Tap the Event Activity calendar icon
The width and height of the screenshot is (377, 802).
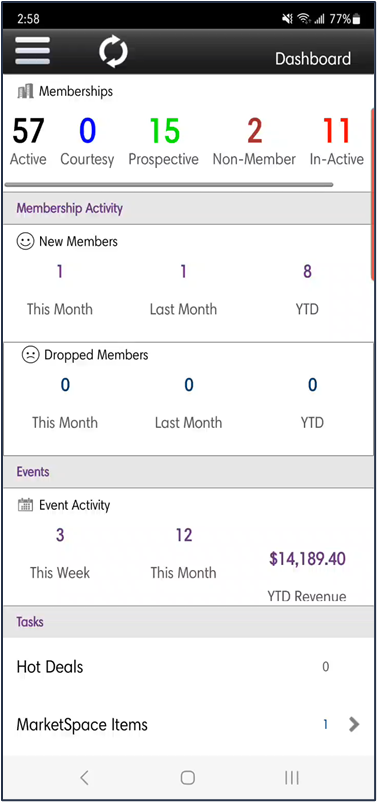25,505
